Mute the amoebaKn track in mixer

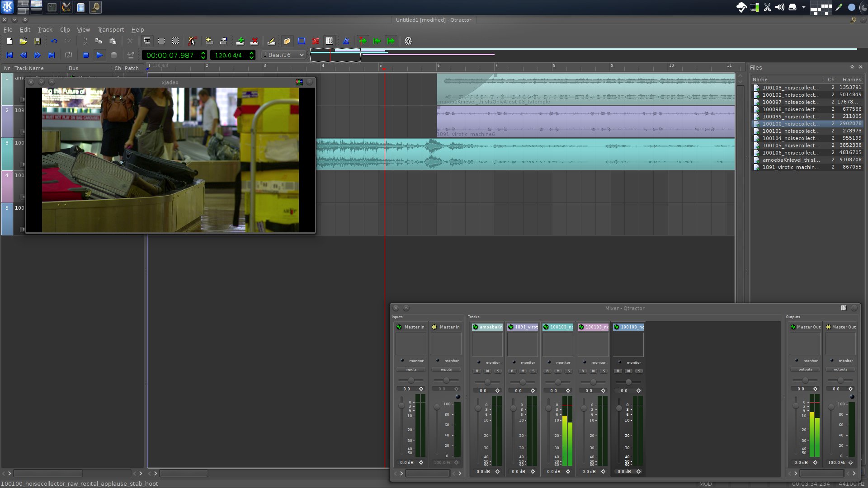[x=487, y=371]
